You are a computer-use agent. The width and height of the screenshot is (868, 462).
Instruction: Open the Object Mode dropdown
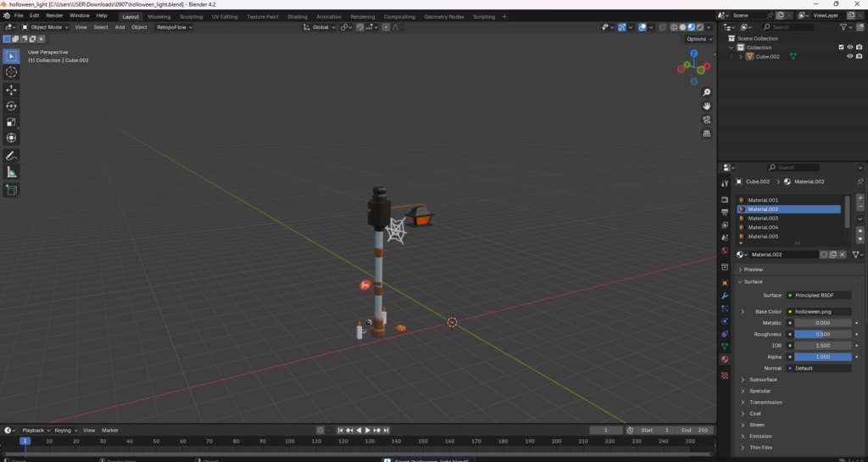47,27
